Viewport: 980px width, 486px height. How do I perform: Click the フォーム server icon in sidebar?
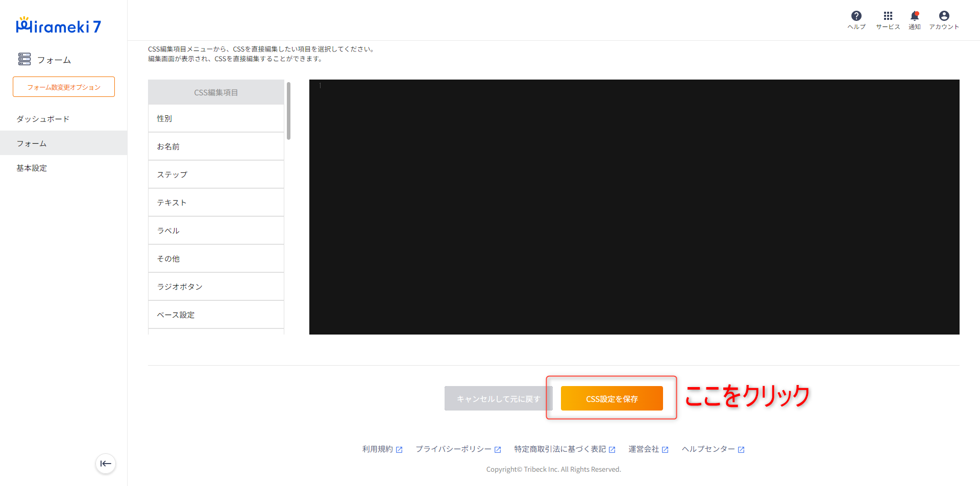click(x=24, y=59)
